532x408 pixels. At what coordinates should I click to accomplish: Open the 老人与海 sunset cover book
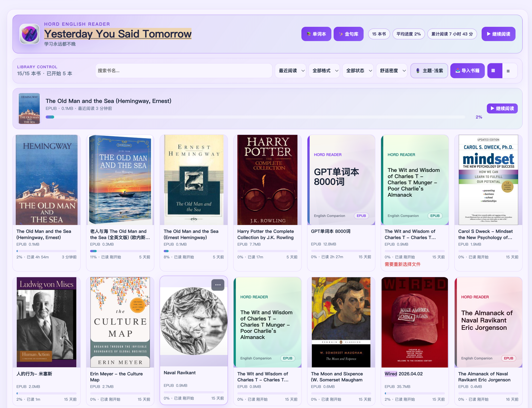(x=120, y=180)
